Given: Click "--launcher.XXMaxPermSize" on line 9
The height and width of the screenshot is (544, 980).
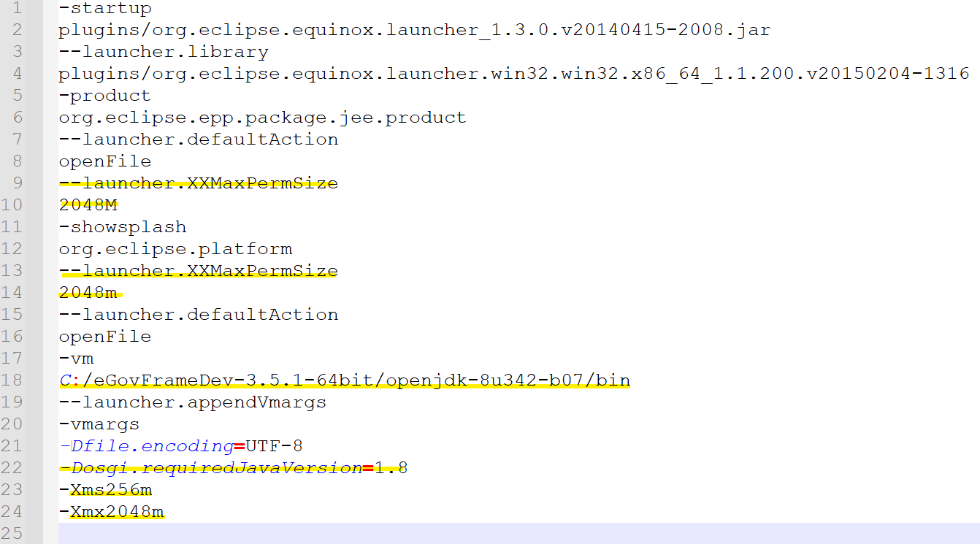Looking at the screenshot, I should 199,183.
